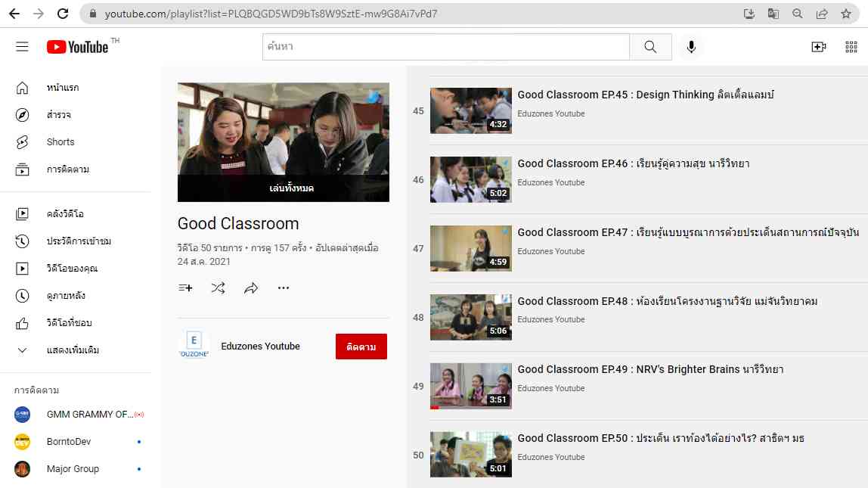Play all via เล่นทั้งหมด overlay
This screenshot has width=868, height=488.
point(291,188)
